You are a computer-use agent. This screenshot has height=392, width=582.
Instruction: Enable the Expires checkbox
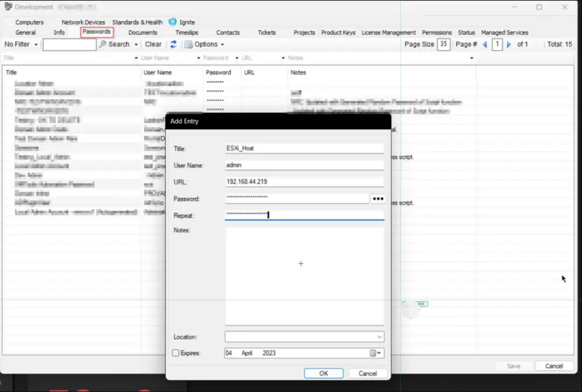click(176, 353)
